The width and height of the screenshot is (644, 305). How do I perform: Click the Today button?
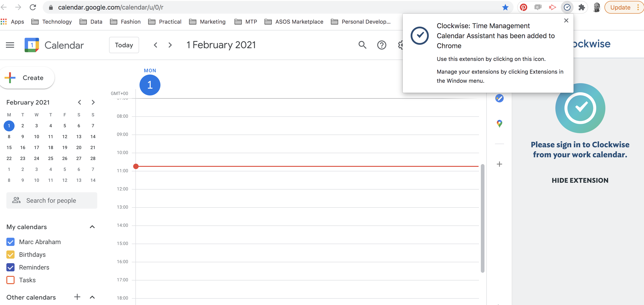click(124, 45)
